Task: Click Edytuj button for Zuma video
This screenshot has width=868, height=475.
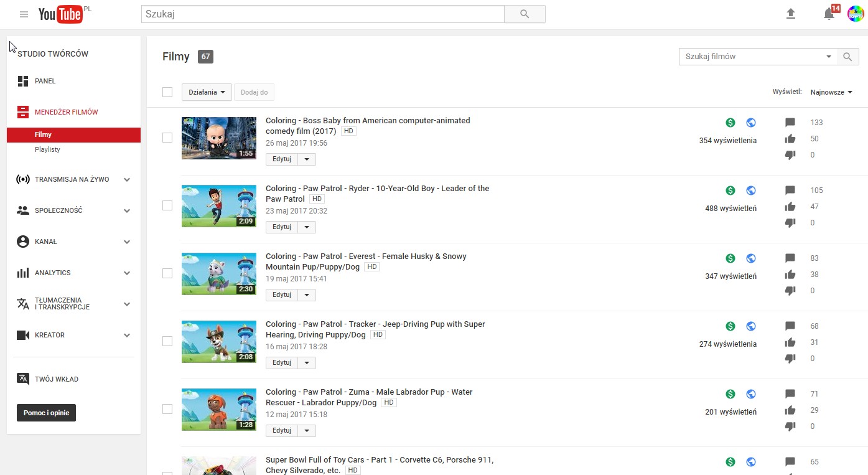Action: (282, 431)
